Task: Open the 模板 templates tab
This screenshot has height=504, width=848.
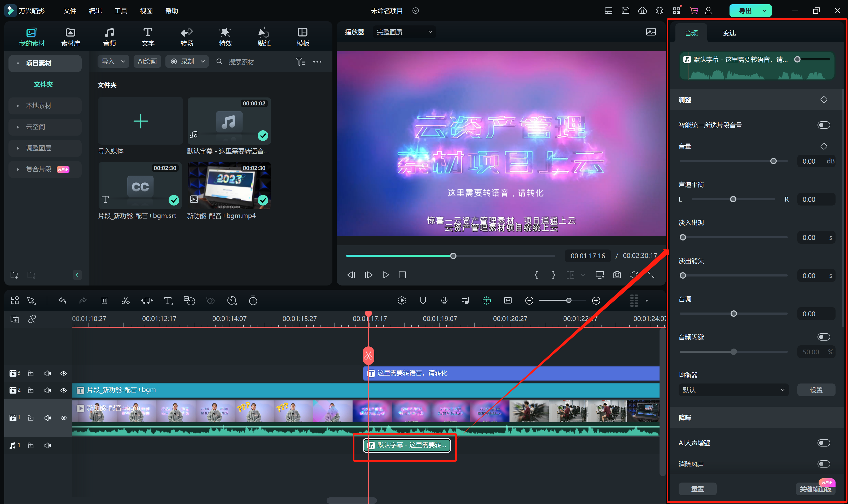Action: click(x=302, y=37)
